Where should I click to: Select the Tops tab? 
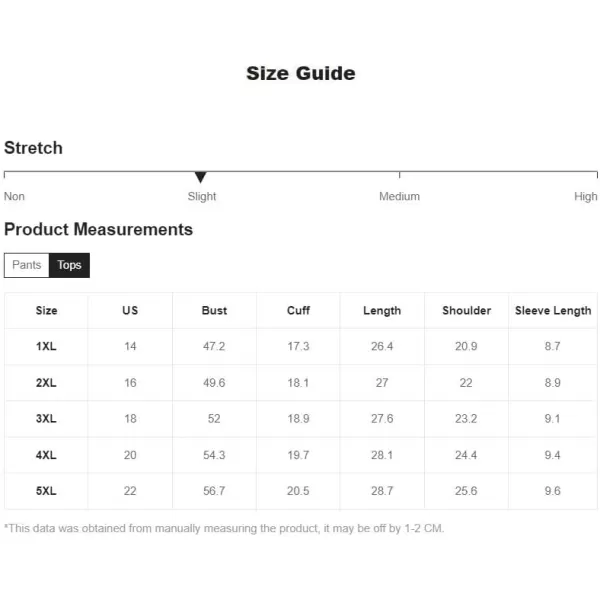pos(69,265)
